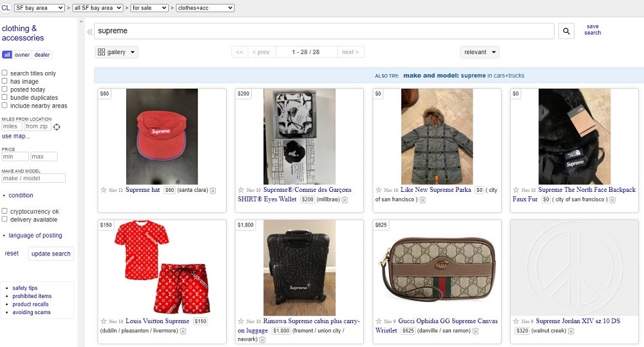644x347 pixels.
Task: Open the relevant sort dropdown
Action: (x=480, y=52)
